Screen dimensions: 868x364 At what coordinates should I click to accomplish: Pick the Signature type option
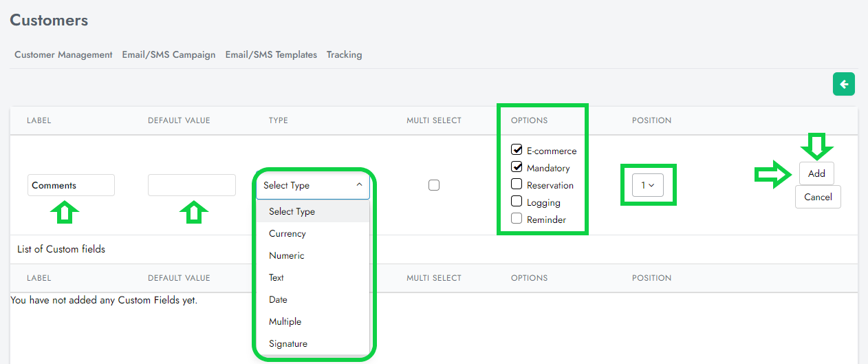[288, 343]
